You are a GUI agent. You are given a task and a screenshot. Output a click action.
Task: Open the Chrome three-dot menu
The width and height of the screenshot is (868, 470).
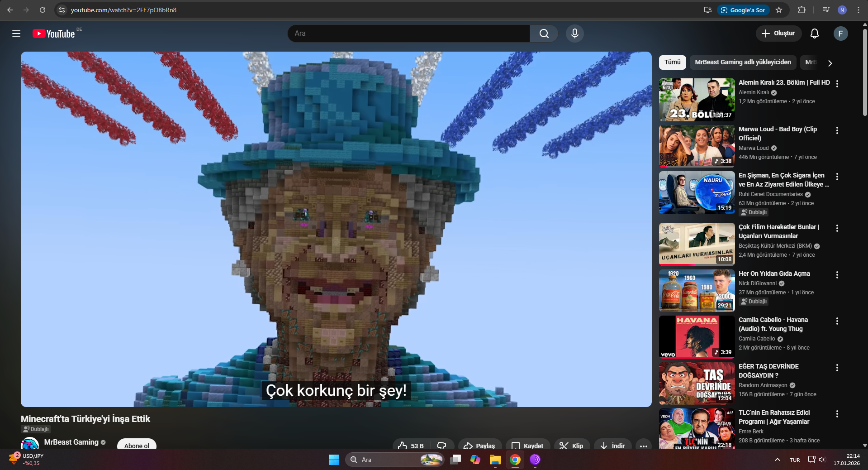click(858, 10)
